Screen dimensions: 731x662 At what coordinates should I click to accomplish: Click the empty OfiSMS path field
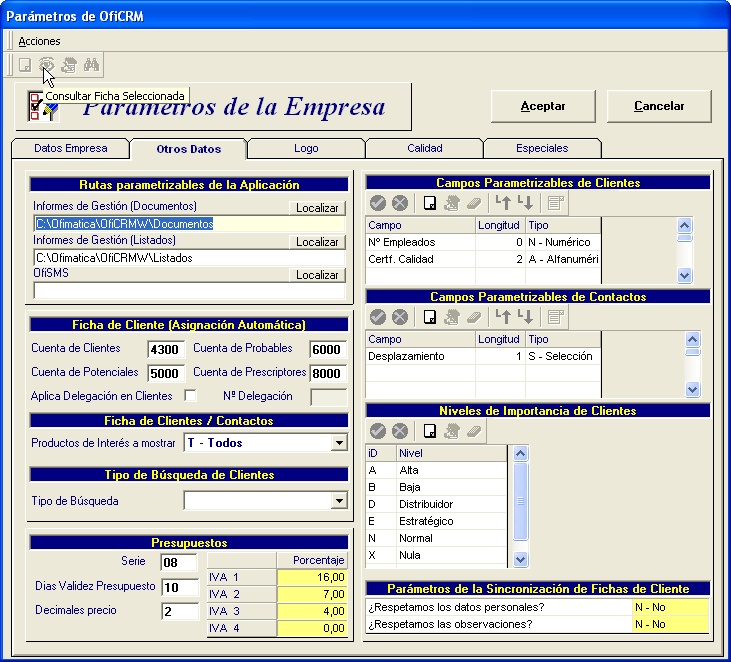tap(190, 291)
